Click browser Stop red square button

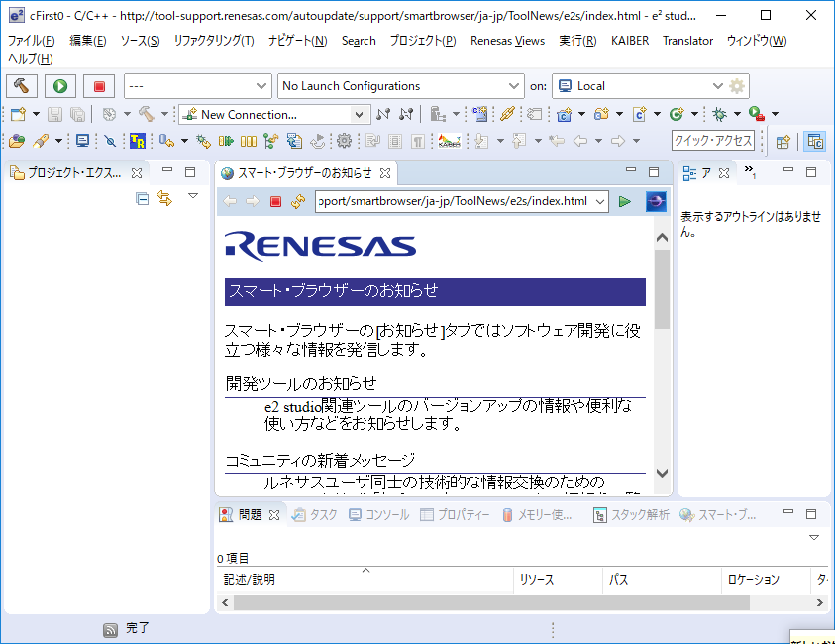click(275, 201)
